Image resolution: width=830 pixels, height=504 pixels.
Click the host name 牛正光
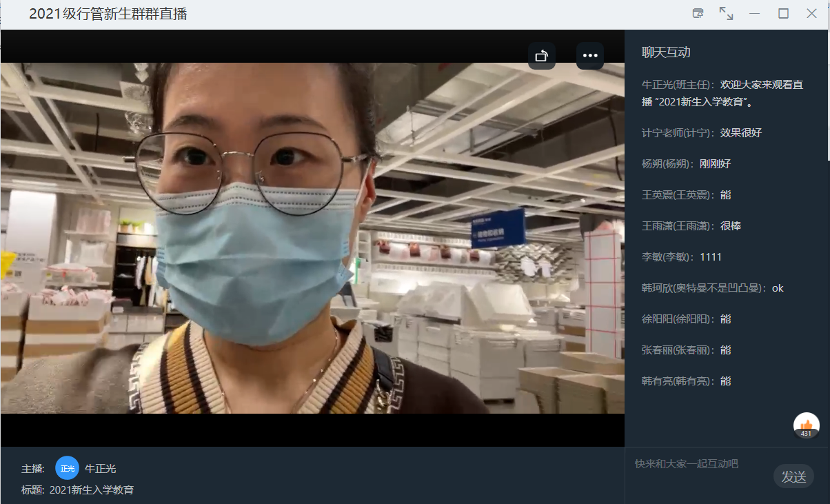click(x=100, y=469)
